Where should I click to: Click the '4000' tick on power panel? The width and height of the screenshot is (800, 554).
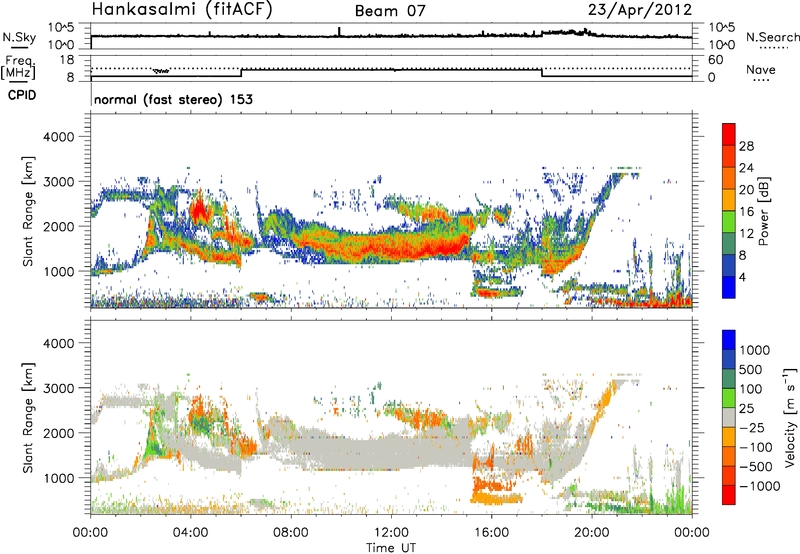[x=58, y=137]
